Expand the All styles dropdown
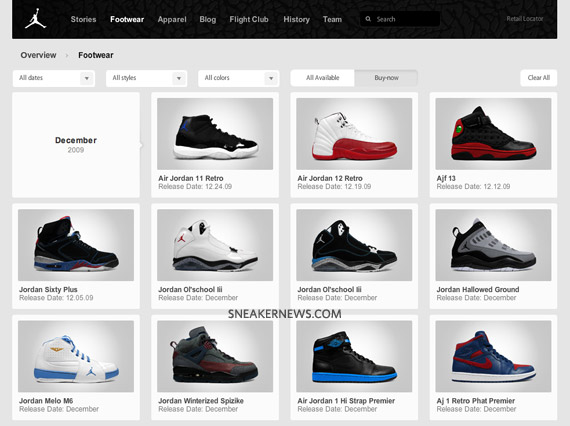 click(146, 78)
